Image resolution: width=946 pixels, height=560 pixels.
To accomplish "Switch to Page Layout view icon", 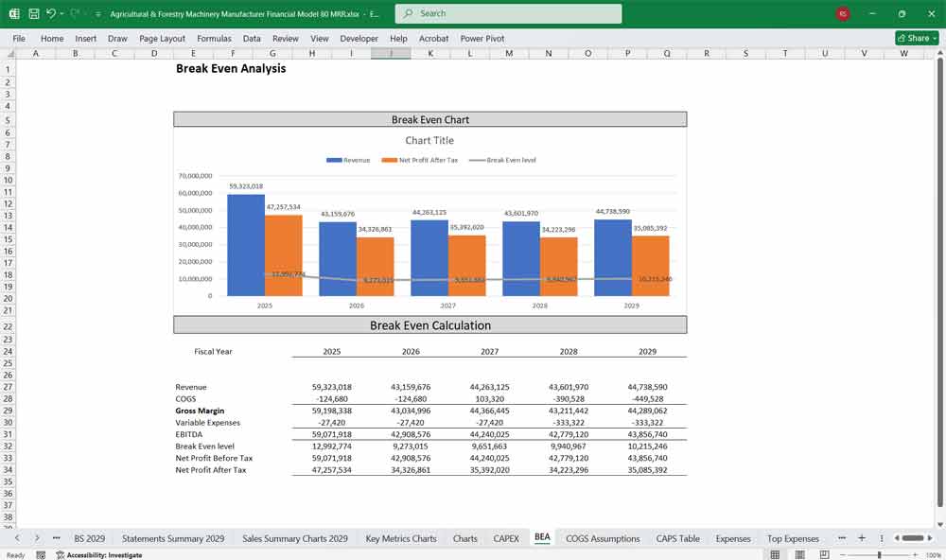I will 800,554.
